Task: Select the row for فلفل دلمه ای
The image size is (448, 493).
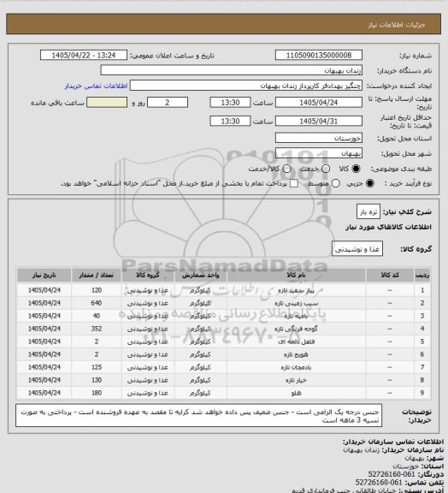Action: coord(224,342)
